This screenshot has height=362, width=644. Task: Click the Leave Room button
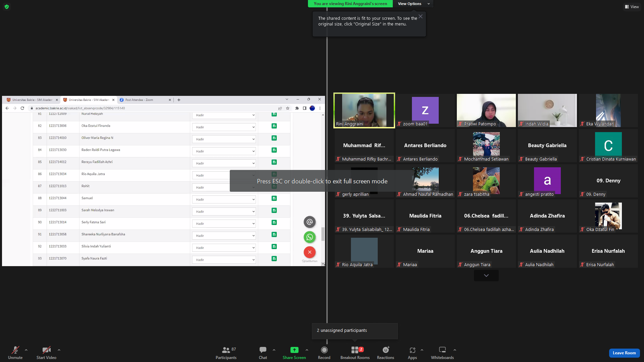(624, 353)
